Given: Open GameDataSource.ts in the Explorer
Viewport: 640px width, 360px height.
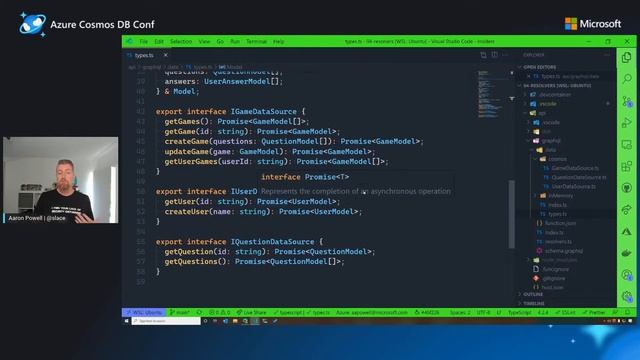Looking at the screenshot, I should click(575, 168).
